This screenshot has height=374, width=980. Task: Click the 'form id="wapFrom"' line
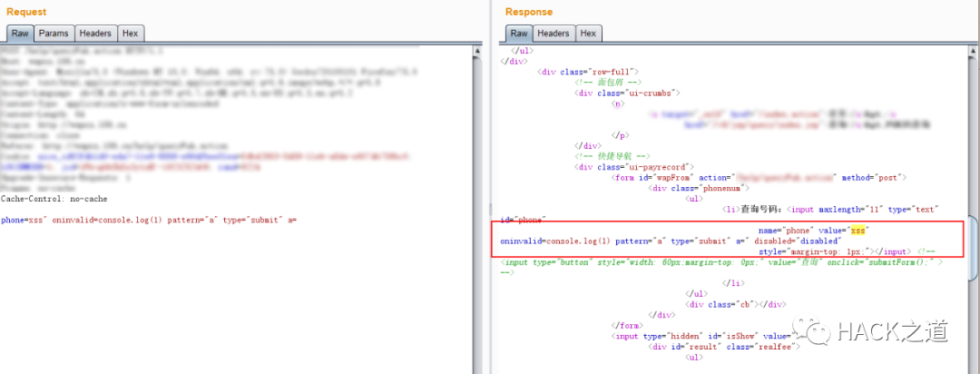click(759, 178)
